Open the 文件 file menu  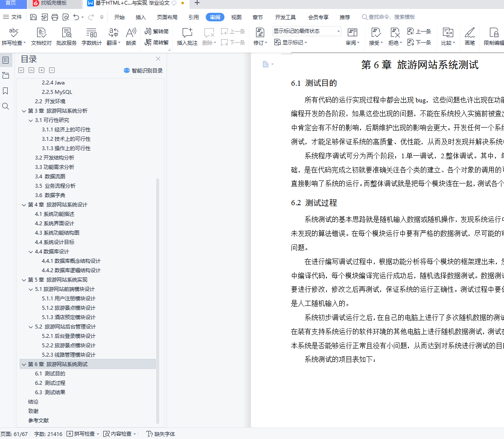click(12, 17)
